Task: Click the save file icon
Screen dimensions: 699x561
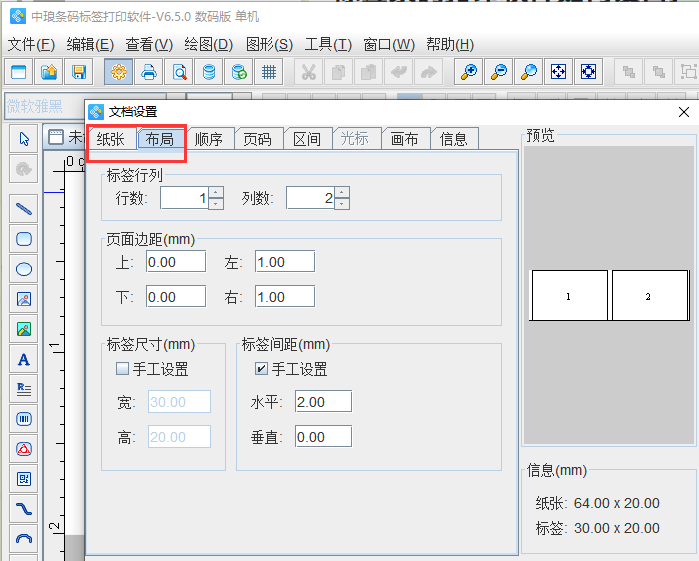Action: click(78, 72)
